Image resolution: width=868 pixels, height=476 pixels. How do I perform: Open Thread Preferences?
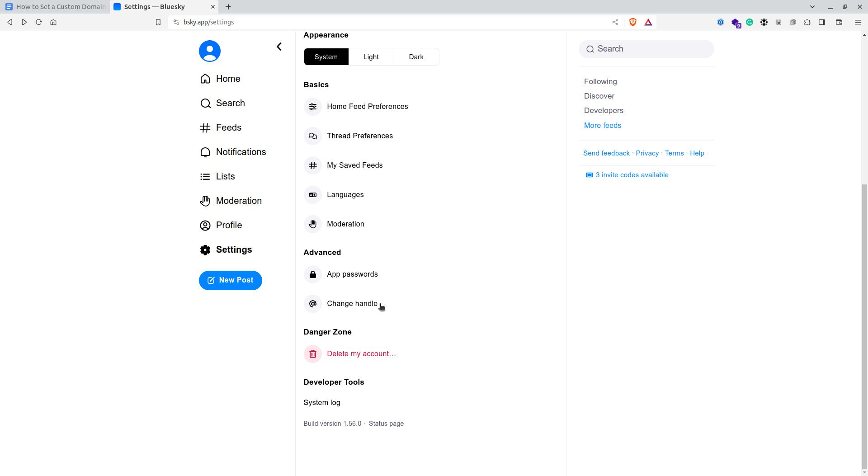click(360, 136)
